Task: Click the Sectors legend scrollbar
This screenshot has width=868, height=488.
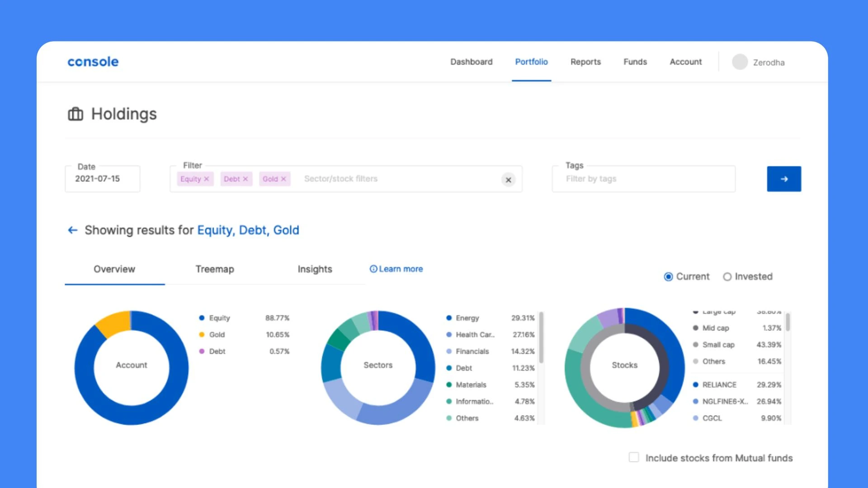Action: 541,337
